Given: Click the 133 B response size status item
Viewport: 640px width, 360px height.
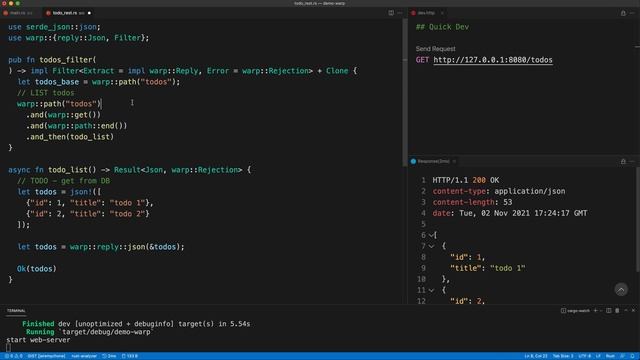Looking at the screenshot, I should coord(130,356).
